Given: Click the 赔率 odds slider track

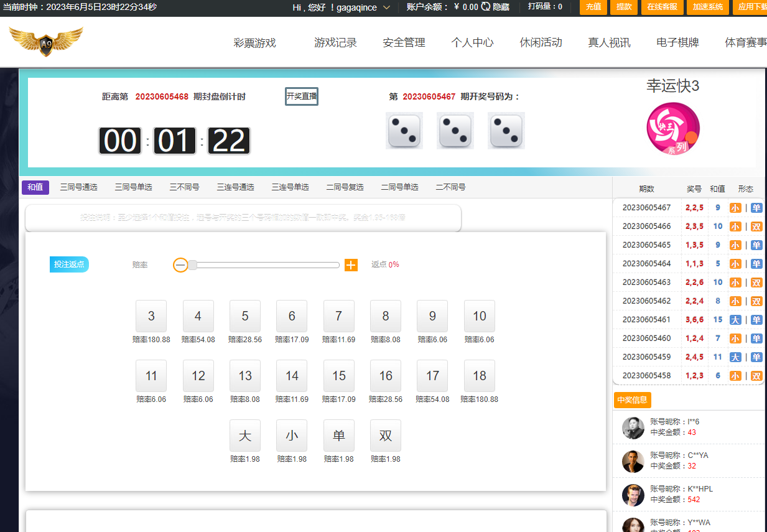Looking at the screenshot, I should click(x=267, y=265).
